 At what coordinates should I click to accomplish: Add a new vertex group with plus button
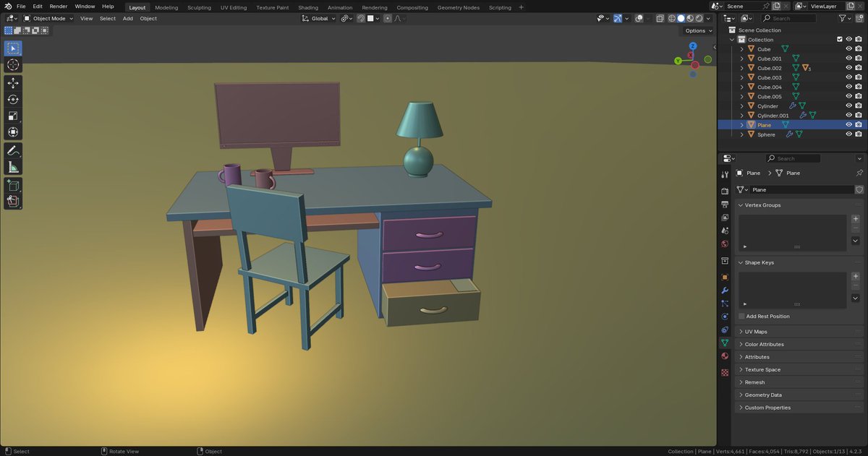(856, 218)
